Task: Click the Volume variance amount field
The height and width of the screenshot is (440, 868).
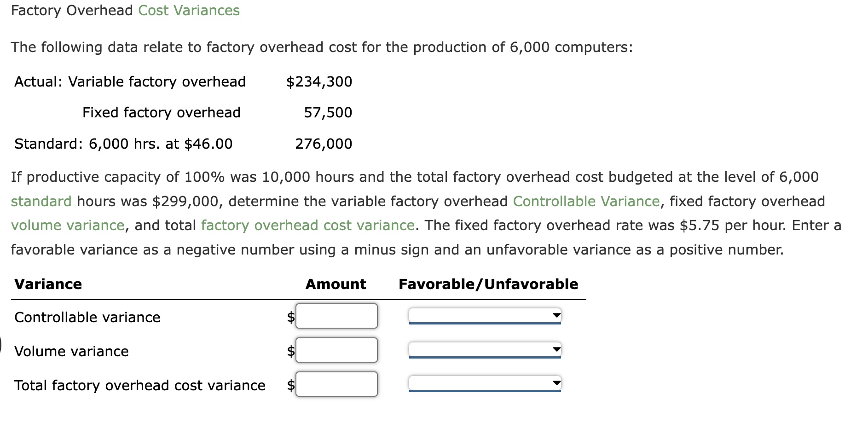Action: tap(336, 350)
